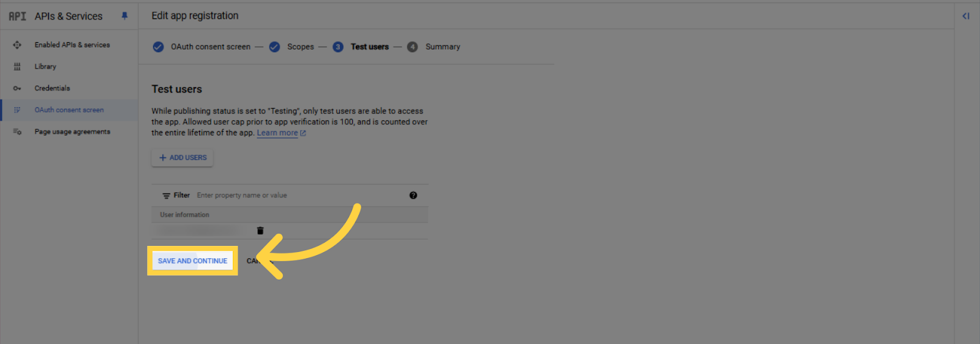The image size is (980, 344).
Task: Click the OAuth consent screen sidebar icon
Action: pyautogui.click(x=17, y=110)
